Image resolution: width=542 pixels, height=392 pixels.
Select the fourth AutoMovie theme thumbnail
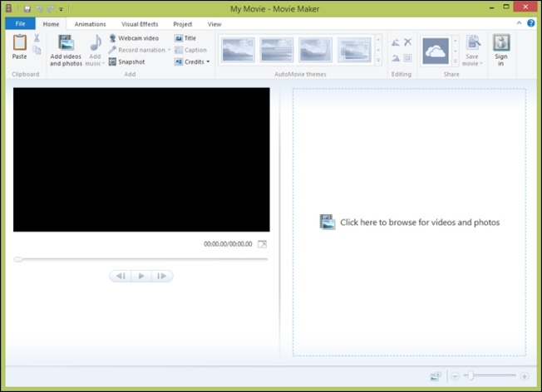pos(354,50)
